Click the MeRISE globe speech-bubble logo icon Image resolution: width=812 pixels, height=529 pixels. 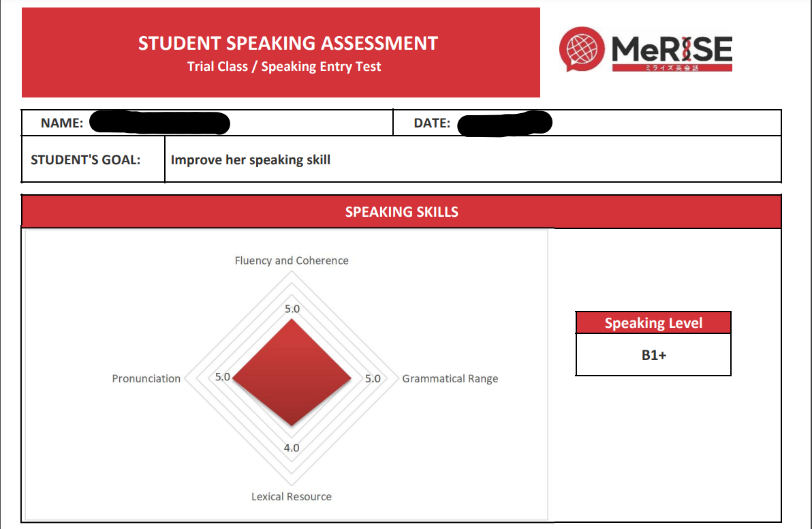pos(582,49)
